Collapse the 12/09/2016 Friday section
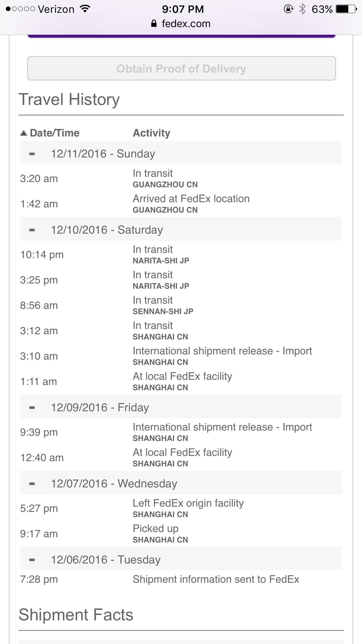The image size is (362, 644). (x=32, y=407)
